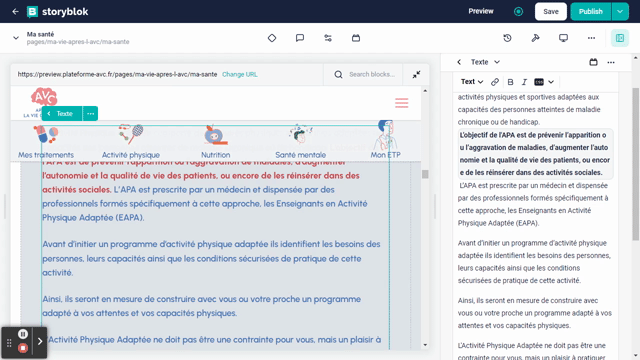Open the calendar schedule icon in header

(356, 38)
